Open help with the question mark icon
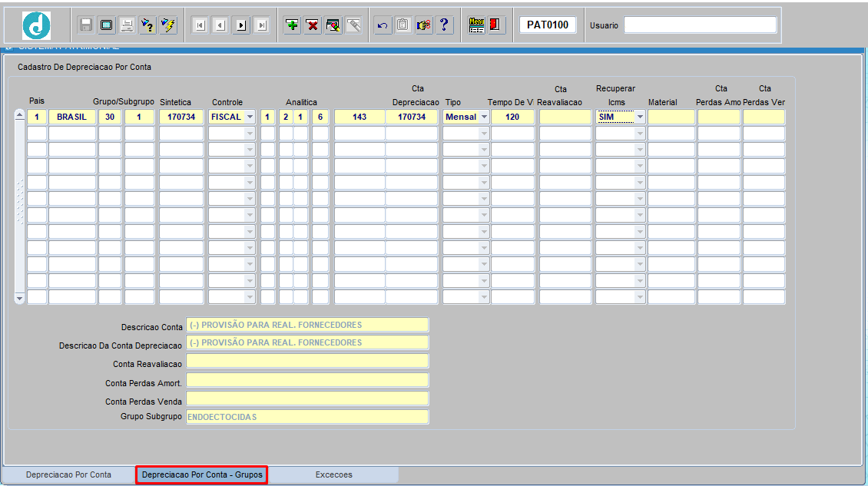This screenshot has height=486, width=868. [x=444, y=25]
